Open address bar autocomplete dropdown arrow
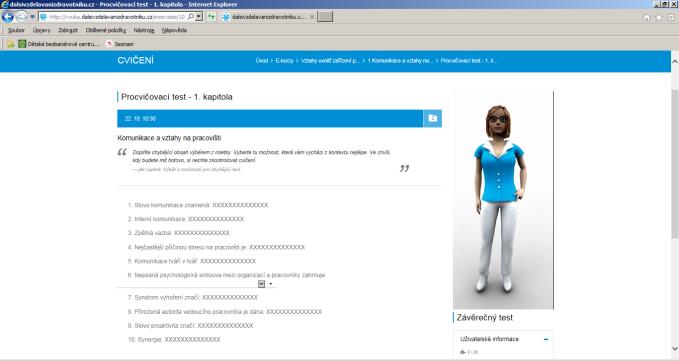 tap(199, 17)
